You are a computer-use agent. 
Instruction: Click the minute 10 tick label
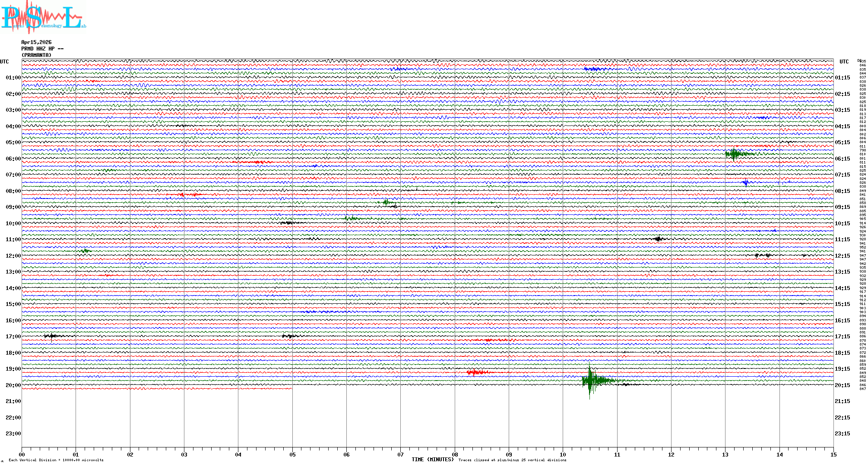point(563,454)
